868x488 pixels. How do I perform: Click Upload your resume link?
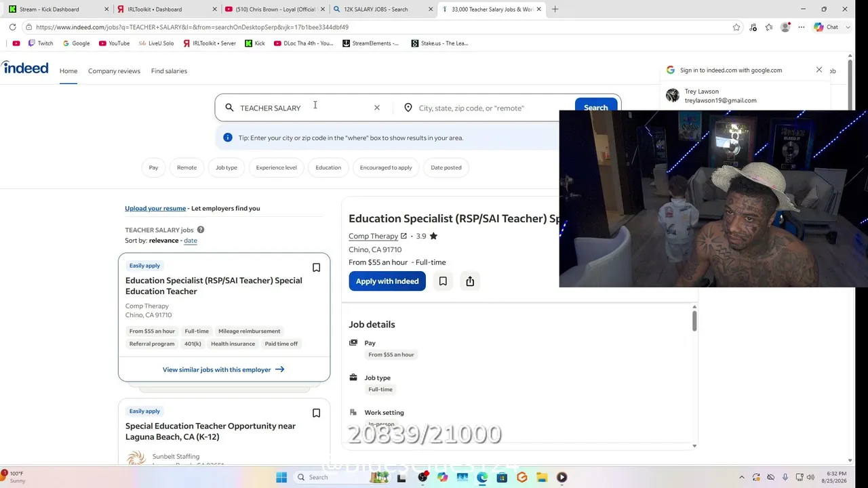[155, 208]
